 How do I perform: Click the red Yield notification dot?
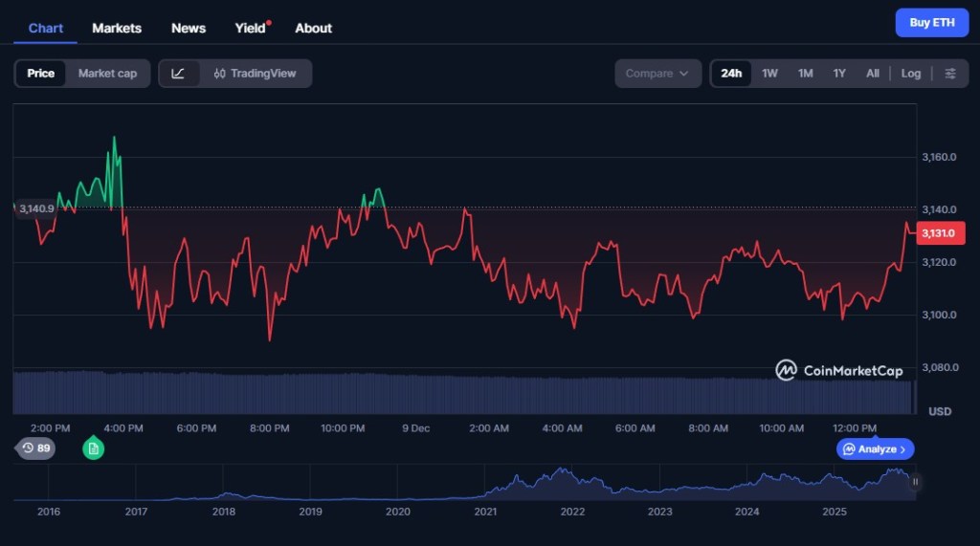click(269, 22)
